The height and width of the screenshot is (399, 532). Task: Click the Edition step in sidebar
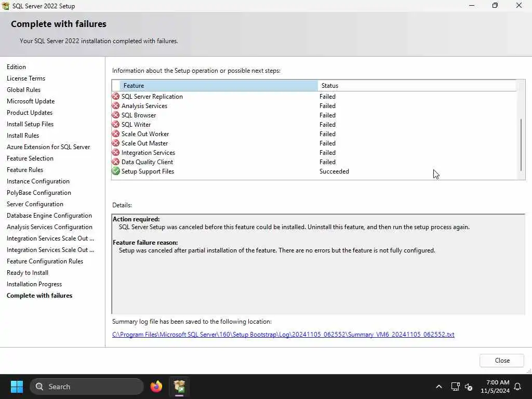[x=16, y=67]
